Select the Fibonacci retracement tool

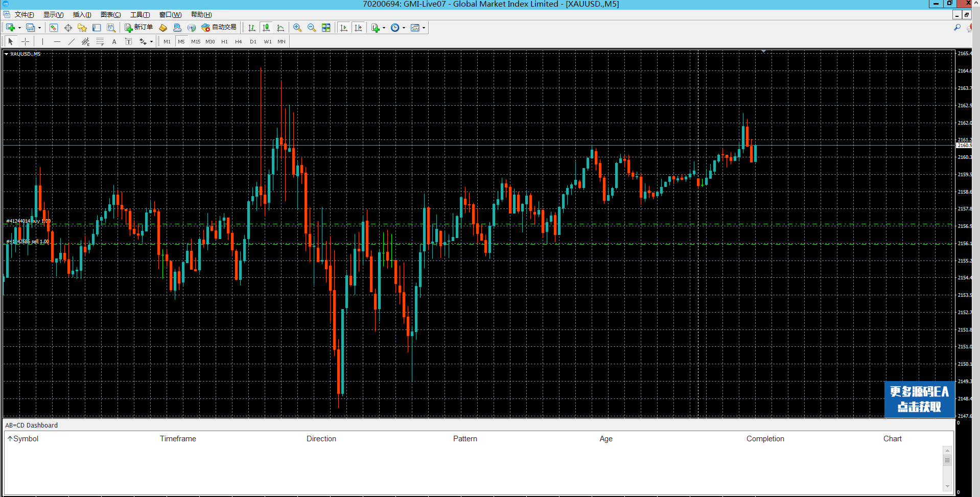[100, 41]
